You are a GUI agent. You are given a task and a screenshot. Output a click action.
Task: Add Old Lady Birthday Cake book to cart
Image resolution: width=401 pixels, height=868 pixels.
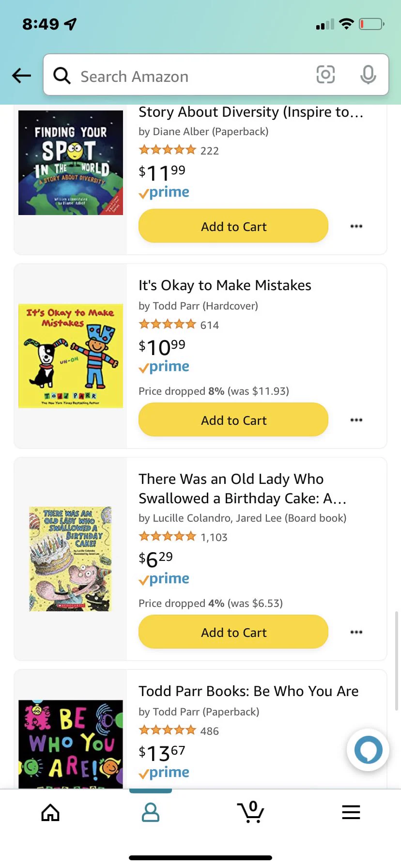click(x=233, y=632)
